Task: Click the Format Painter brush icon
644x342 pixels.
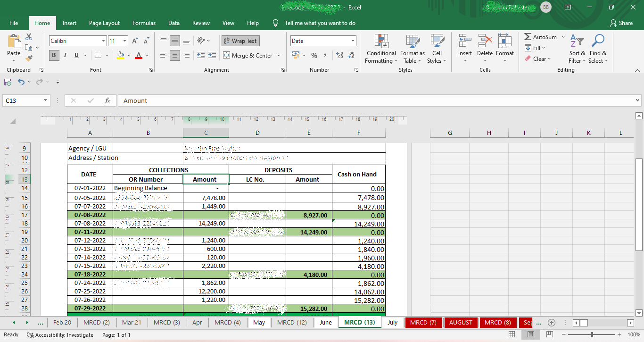Action: [29, 58]
